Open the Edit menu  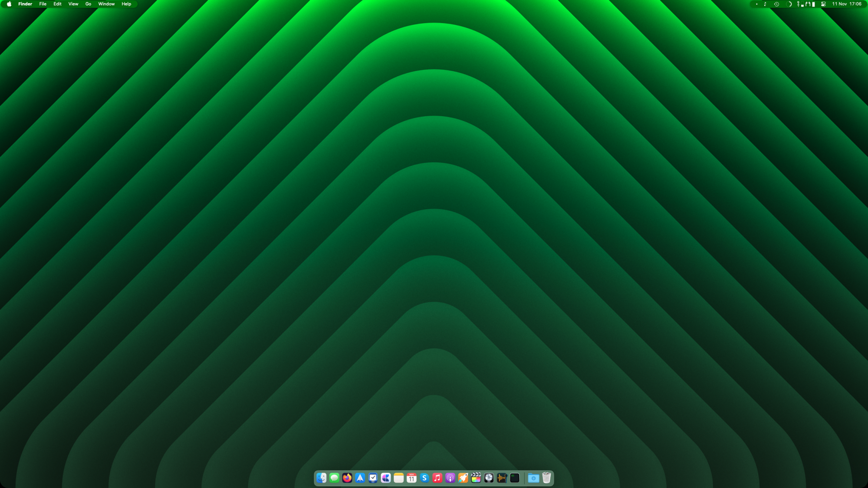57,4
